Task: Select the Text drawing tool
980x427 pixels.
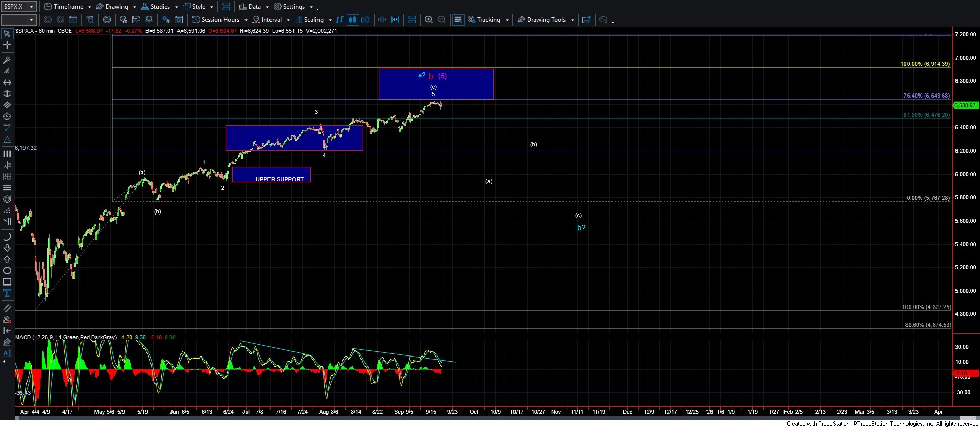Action: click(7, 293)
